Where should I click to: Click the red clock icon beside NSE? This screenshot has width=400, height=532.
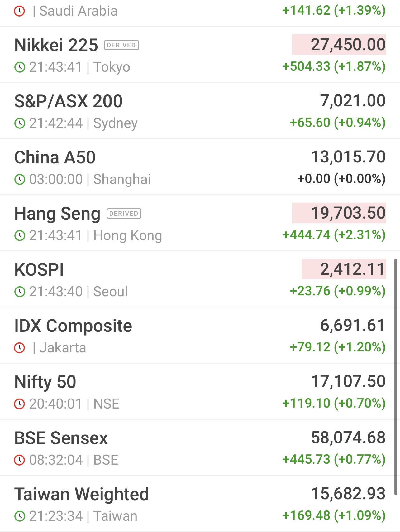click(x=20, y=404)
